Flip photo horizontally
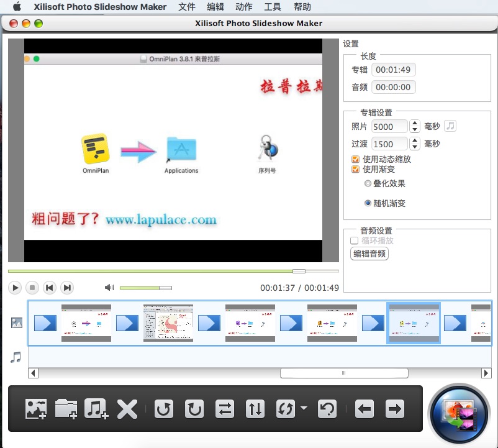This screenshot has width=498, height=448. (225, 409)
